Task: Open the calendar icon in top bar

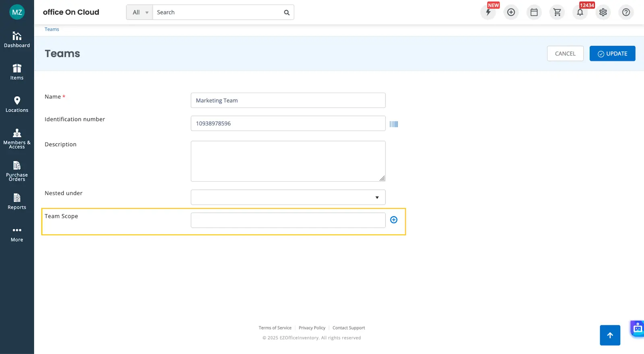Action: click(534, 12)
